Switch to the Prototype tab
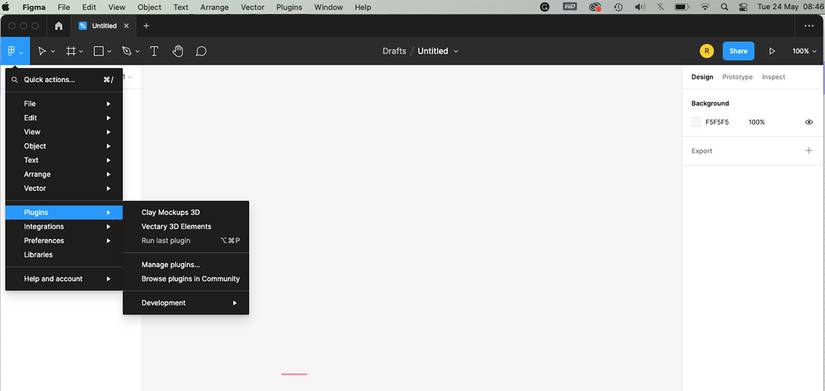Image resolution: width=825 pixels, height=391 pixels. coord(737,77)
